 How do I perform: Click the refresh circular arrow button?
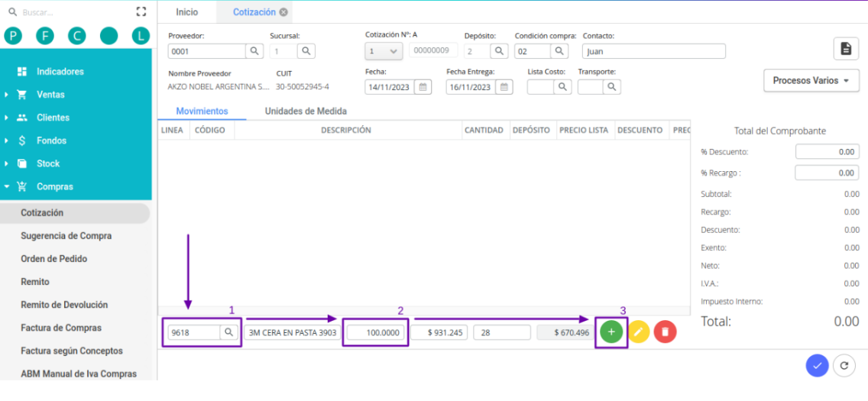(x=844, y=366)
